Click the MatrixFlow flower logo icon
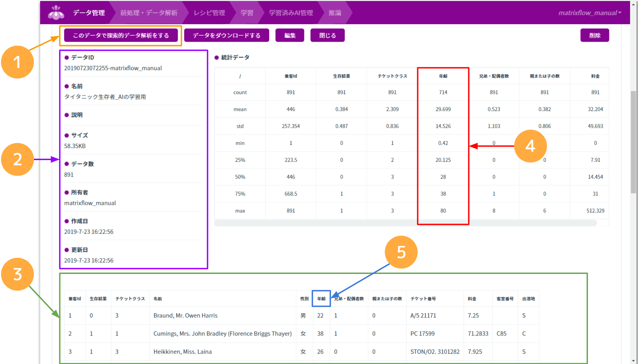Image resolution: width=638 pixels, height=364 pixels. (56, 13)
